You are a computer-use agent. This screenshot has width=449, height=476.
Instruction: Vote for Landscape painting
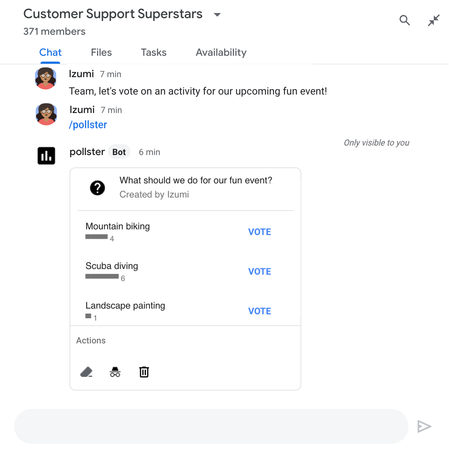click(x=260, y=311)
